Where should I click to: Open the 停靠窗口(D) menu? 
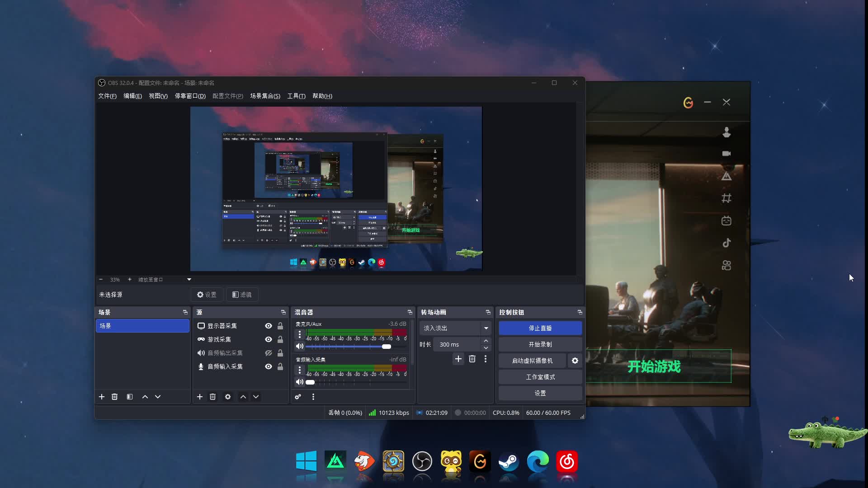coord(190,96)
